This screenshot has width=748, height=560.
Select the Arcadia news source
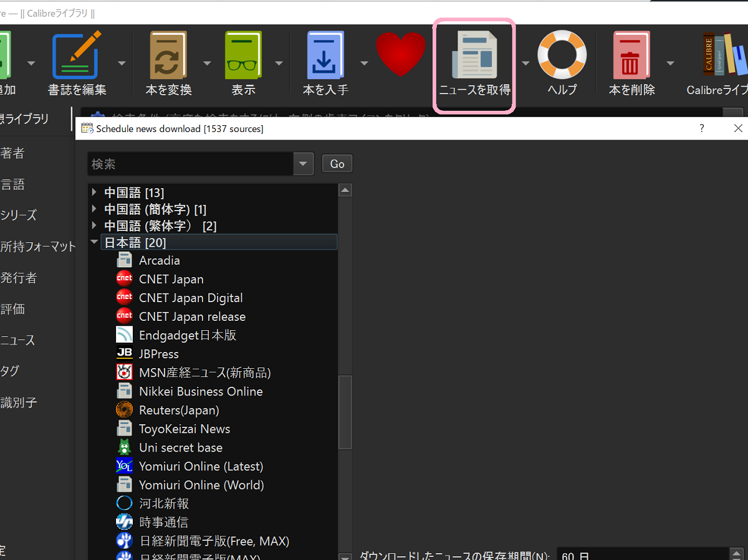(160, 260)
